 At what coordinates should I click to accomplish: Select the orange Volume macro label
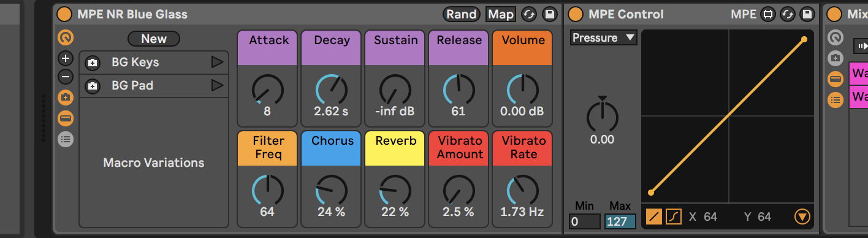point(523,48)
